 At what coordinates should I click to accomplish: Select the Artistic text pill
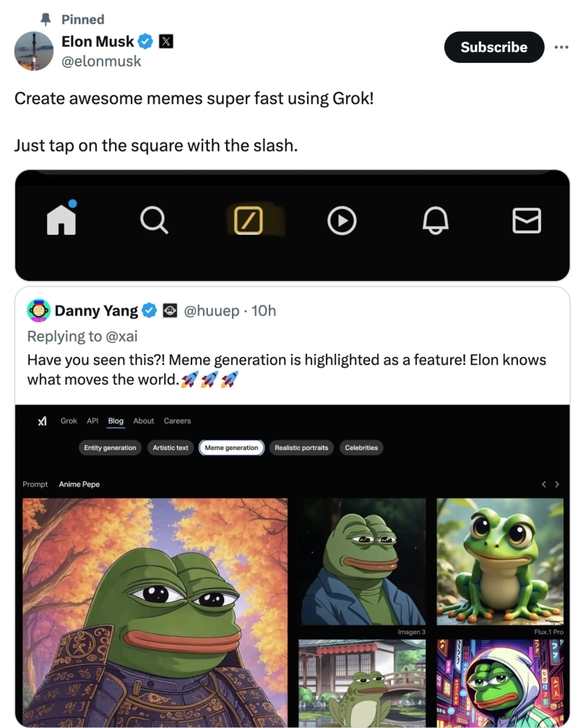pos(171,448)
